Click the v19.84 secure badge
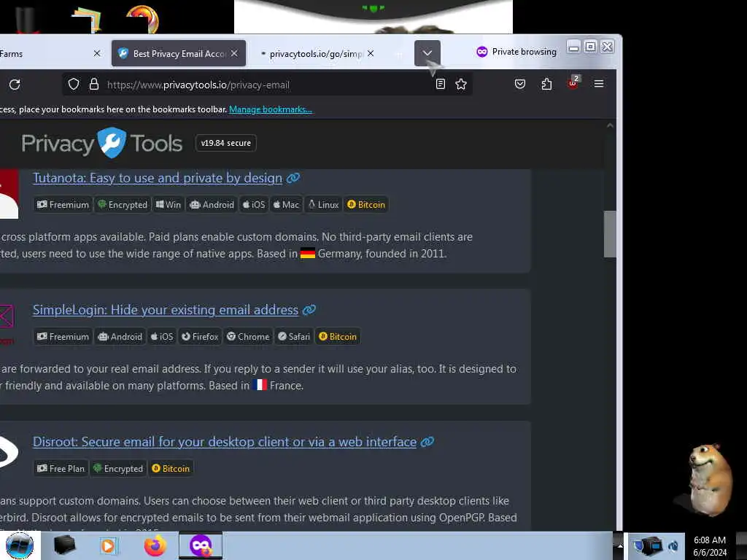The width and height of the screenshot is (747, 560). [x=226, y=143]
